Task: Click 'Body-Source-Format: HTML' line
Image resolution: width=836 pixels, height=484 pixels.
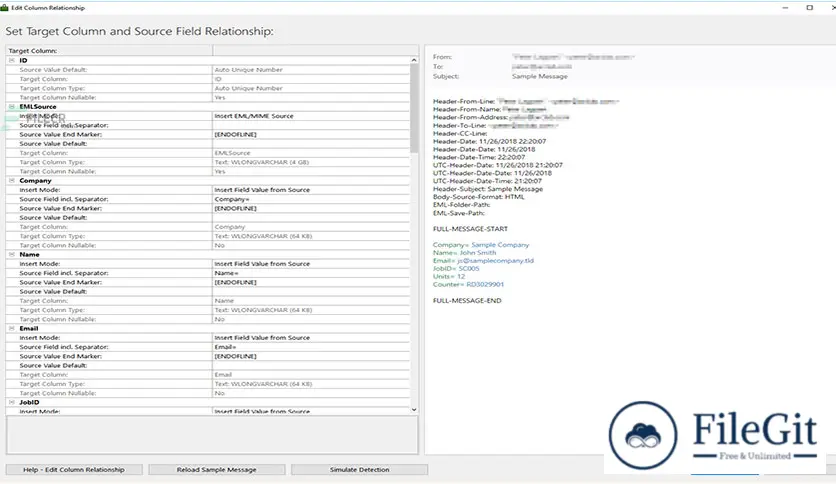Action: [x=478, y=197]
